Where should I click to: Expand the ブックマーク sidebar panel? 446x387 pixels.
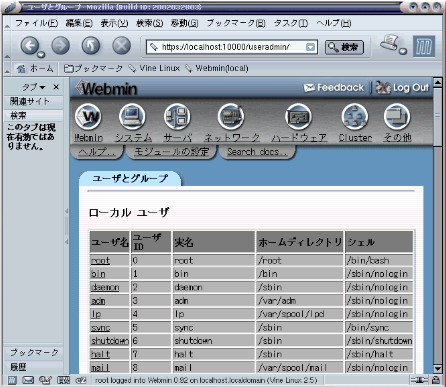coord(33,352)
